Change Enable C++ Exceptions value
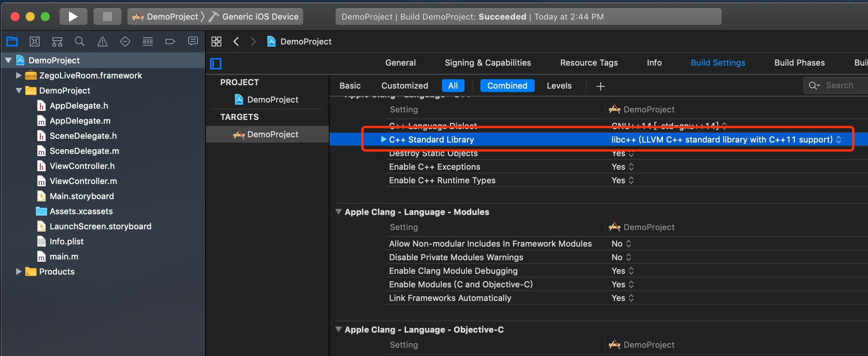 point(623,167)
